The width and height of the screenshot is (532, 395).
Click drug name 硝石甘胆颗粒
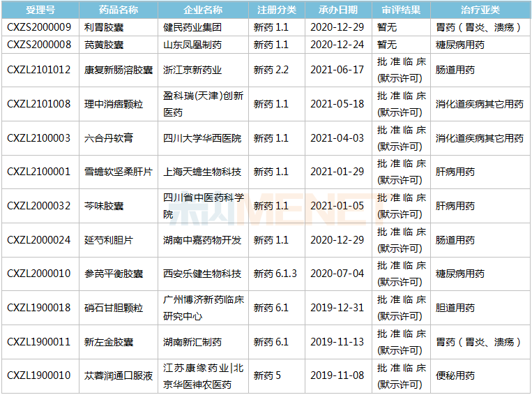[114, 307]
